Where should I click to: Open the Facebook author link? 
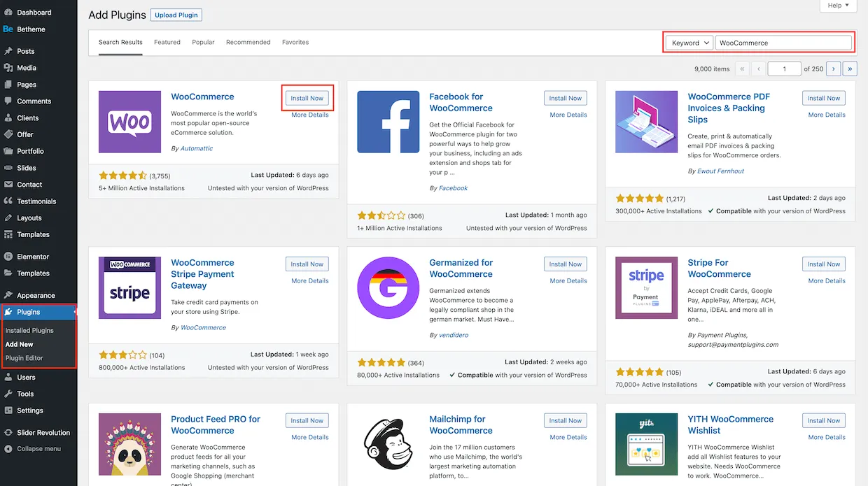point(454,188)
